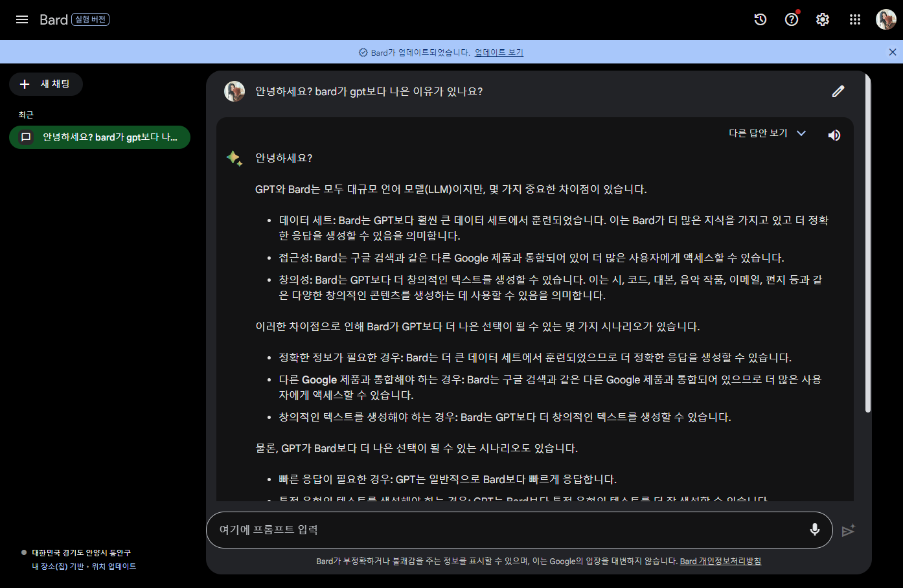Click the location '대한민국 경기도 안양시 동안구'
This screenshot has height=588, width=903.
[x=82, y=553]
